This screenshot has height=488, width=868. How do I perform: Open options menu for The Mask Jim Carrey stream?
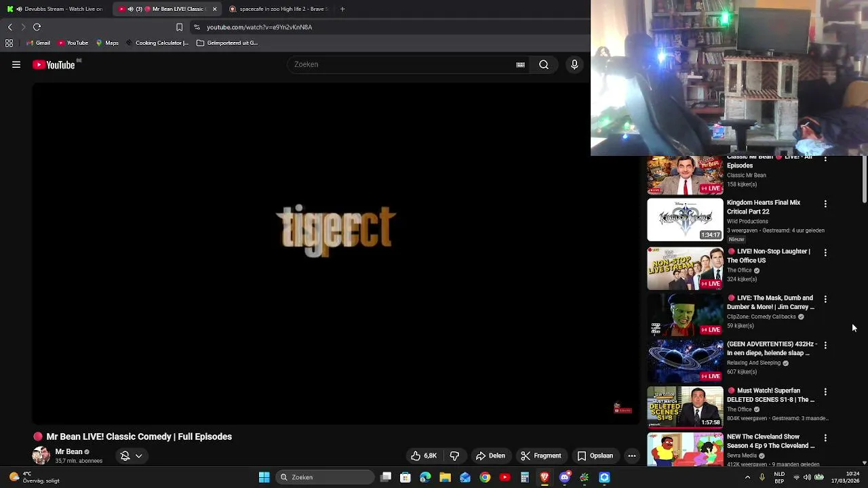[x=825, y=299]
